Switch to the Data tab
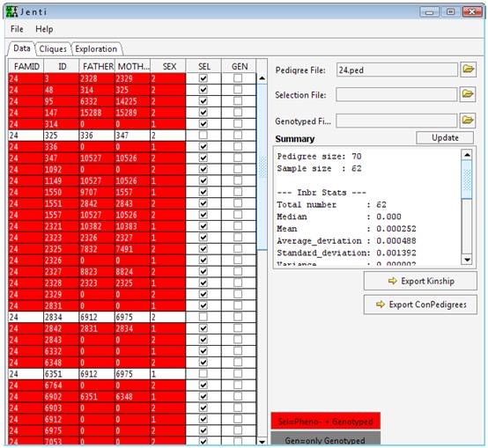The image size is (488, 448). 21,48
